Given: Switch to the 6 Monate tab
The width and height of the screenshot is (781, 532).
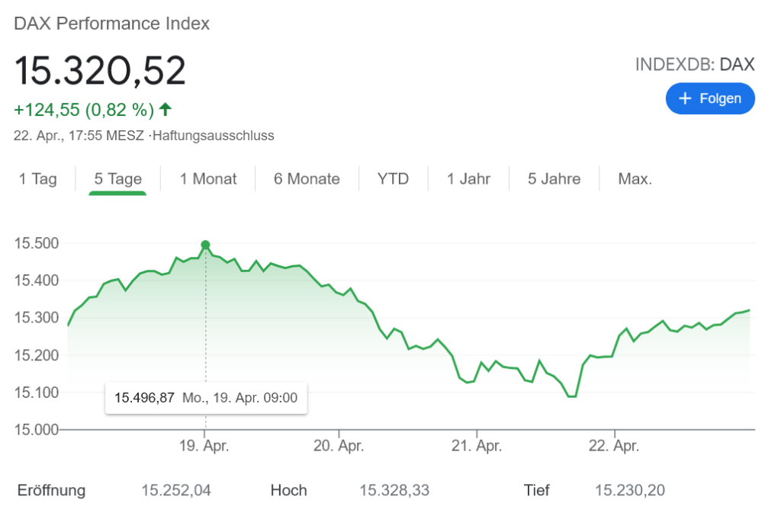Looking at the screenshot, I should [307, 179].
